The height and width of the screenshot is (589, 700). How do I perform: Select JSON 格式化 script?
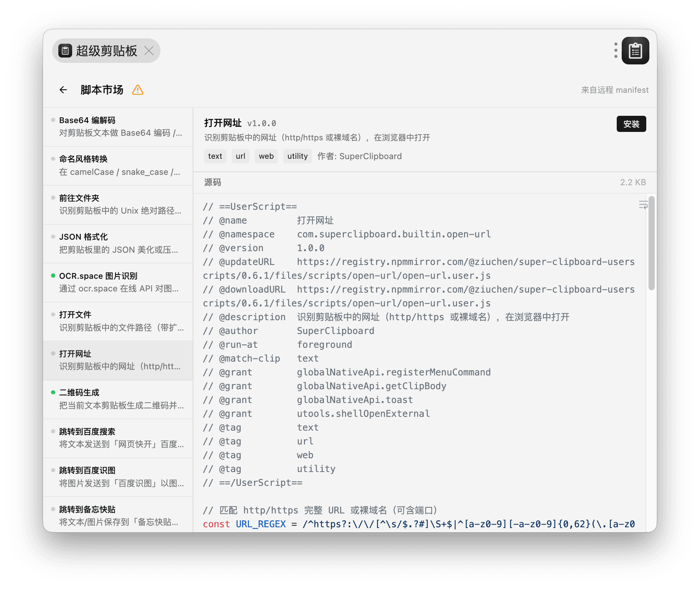point(118,243)
